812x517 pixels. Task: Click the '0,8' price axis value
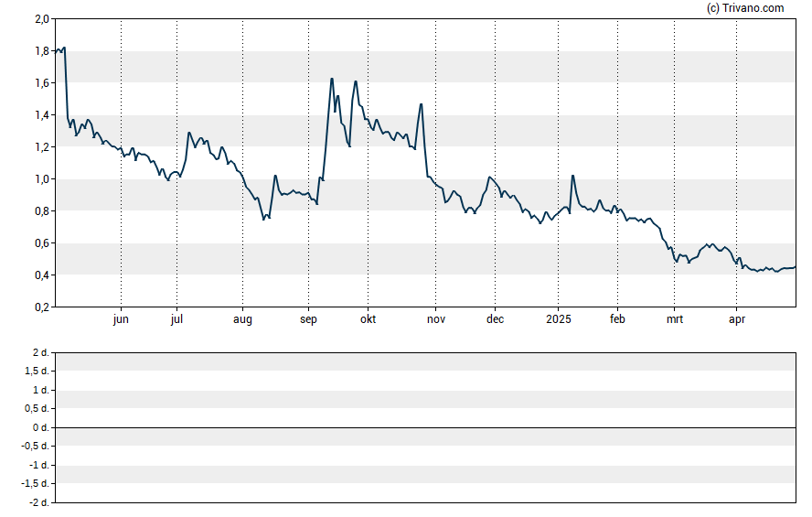[x=42, y=210]
